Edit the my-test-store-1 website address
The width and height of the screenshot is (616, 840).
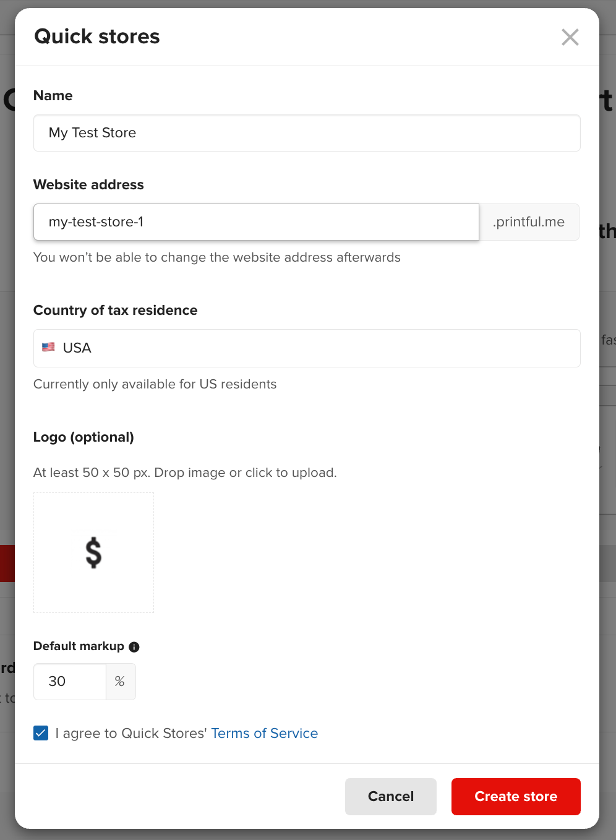(x=256, y=222)
